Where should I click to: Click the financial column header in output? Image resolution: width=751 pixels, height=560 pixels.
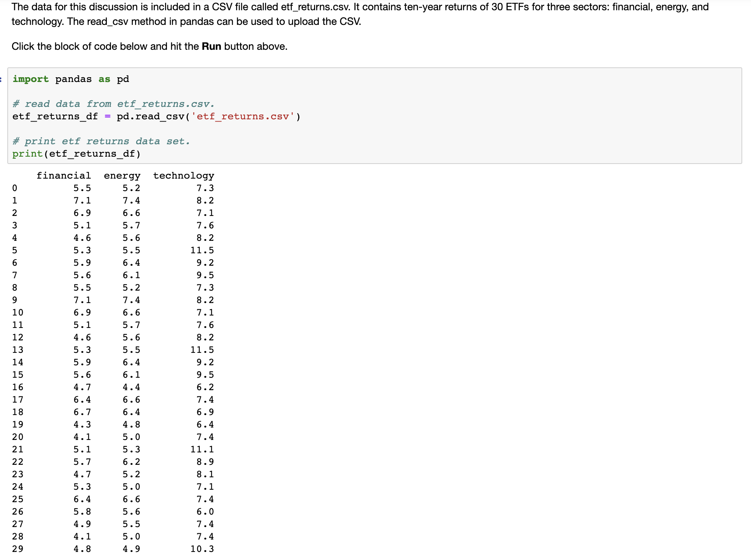point(64,176)
